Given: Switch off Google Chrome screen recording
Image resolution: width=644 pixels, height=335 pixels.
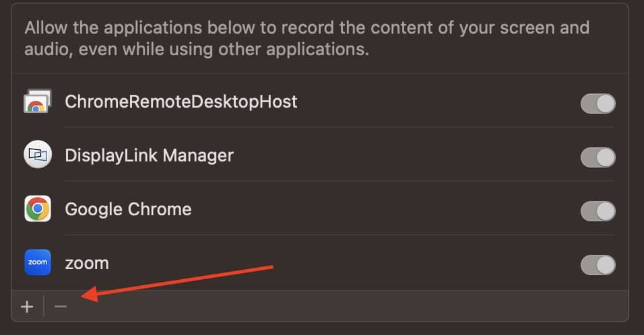Looking at the screenshot, I should [x=598, y=211].
